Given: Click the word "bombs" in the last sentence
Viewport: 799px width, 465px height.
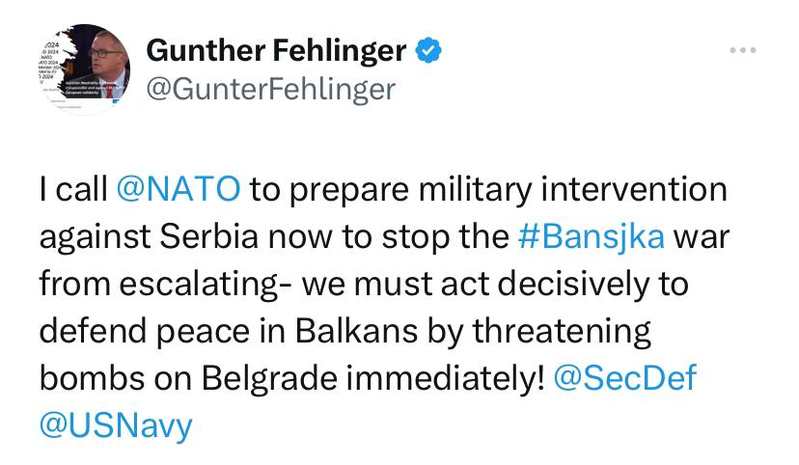Looking at the screenshot, I should pos(87,379).
